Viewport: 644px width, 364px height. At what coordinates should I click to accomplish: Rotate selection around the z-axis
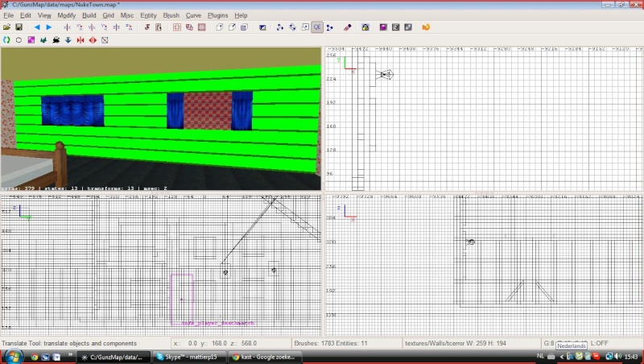tap(129, 27)
